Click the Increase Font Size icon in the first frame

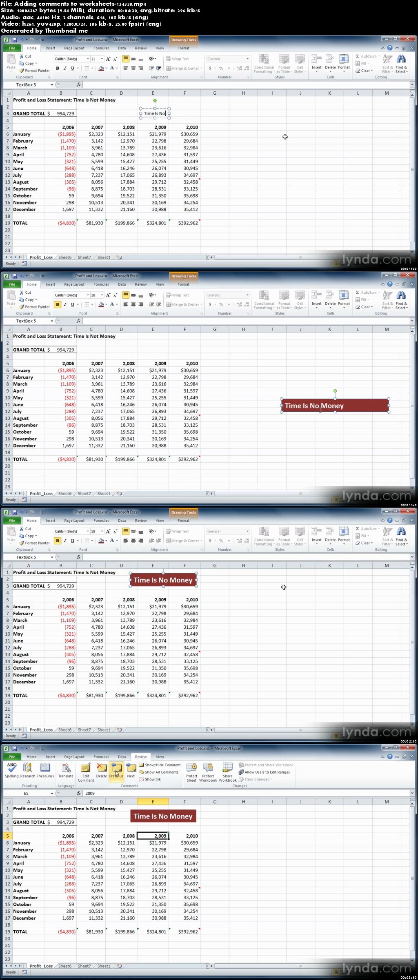pyautogui.click(x=108, y=59)
